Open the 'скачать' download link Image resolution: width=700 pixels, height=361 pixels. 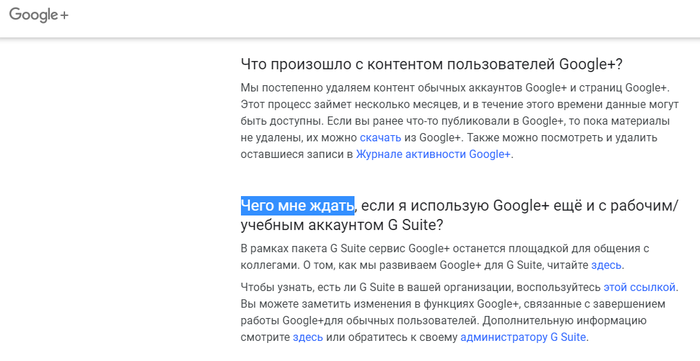coord(380,137)
